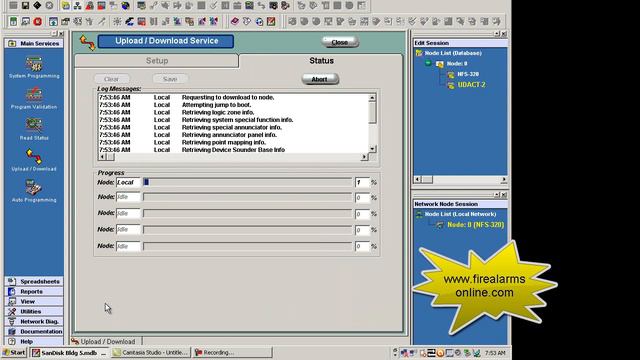Image resolution: width=640 pixels, height=360 pixels.
Task: Click the Upload / Download header arrows icon
Action: [x=87, y=42]
